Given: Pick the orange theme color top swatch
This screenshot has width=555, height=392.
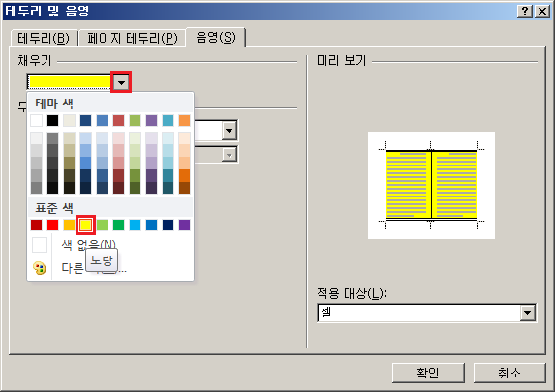Looking at the screenshot, I should pyautogui.click(x=184, y=120).
